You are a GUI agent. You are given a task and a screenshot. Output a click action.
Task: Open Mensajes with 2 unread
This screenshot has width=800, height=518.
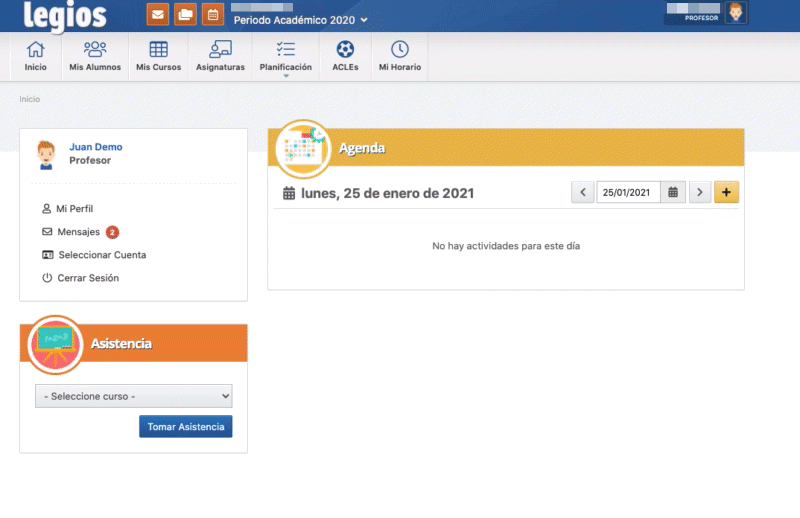pyautogui.click(x=78, y=232)
